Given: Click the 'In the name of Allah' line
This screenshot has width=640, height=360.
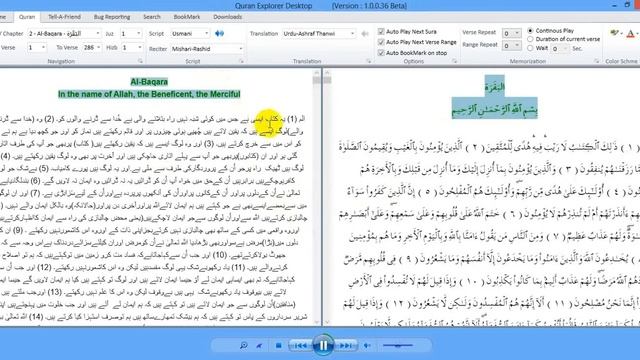Looking at the screenshot, I should (149, 94).
